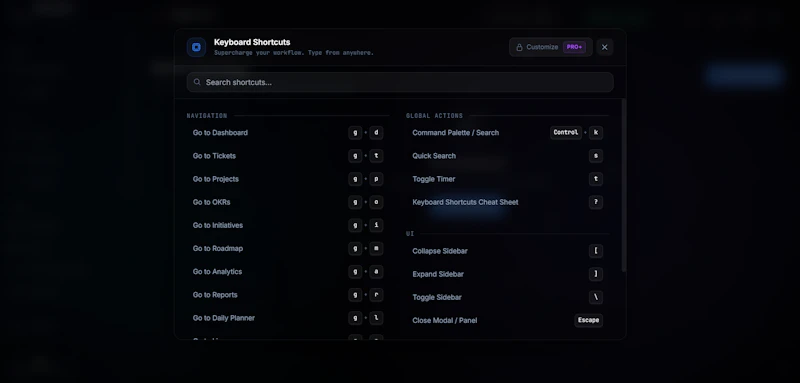Screen dimensions: 800x383
Task: Click the Escape key badge
Action: click(x=589, y=320)
